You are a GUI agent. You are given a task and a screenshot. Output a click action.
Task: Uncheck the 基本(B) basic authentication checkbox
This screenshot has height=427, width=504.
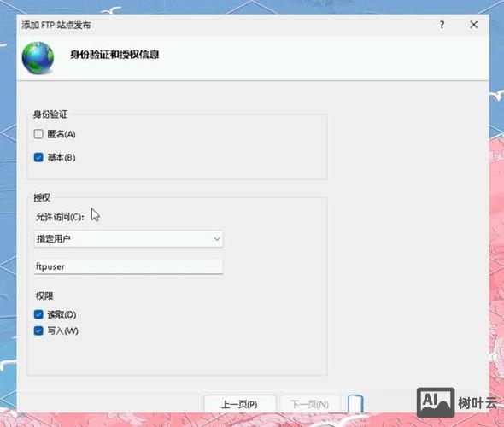[x=38, y=157]
